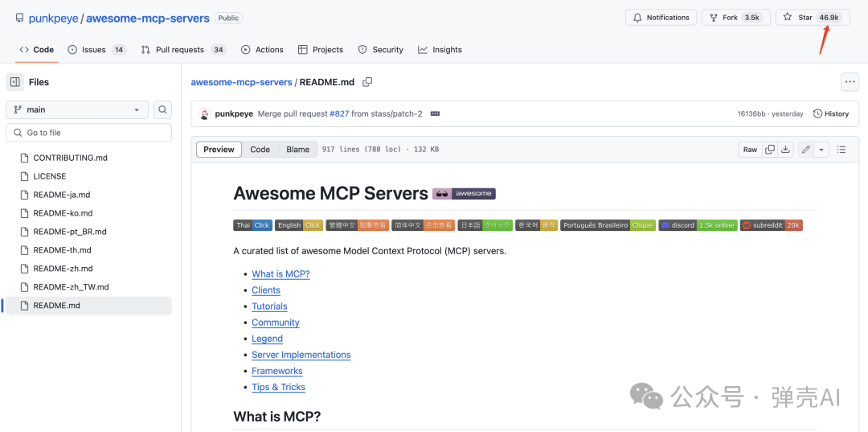Jump to the Legend section

click(x=267, y=339)
